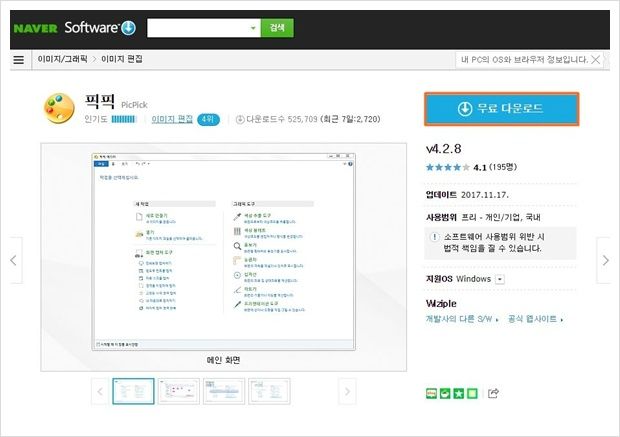
Task: Go to 이미지 편집 breadcrumb
Action: [122, 59]
